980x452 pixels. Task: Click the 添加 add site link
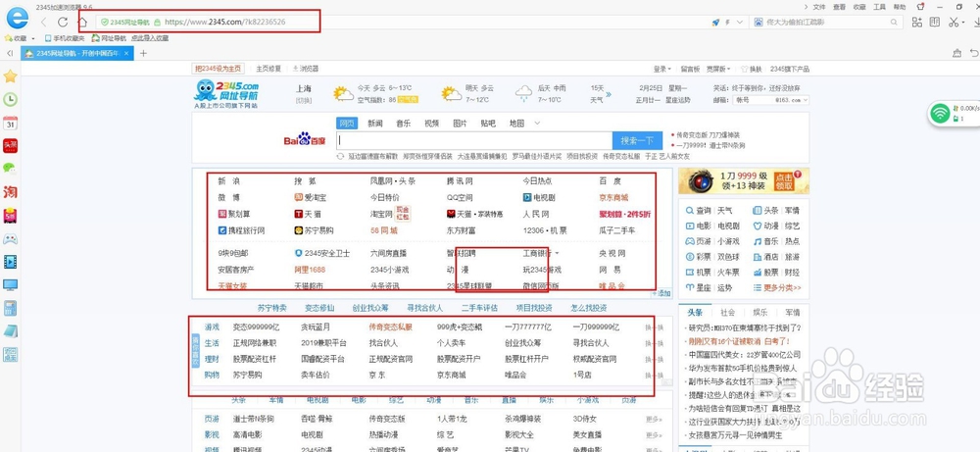[x=662, y=292]
